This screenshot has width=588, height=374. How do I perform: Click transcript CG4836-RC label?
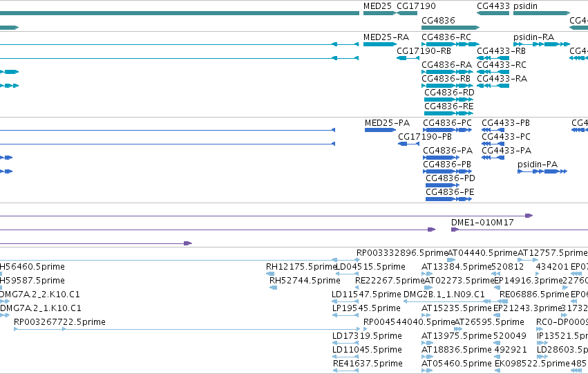(x=446, y=37)
